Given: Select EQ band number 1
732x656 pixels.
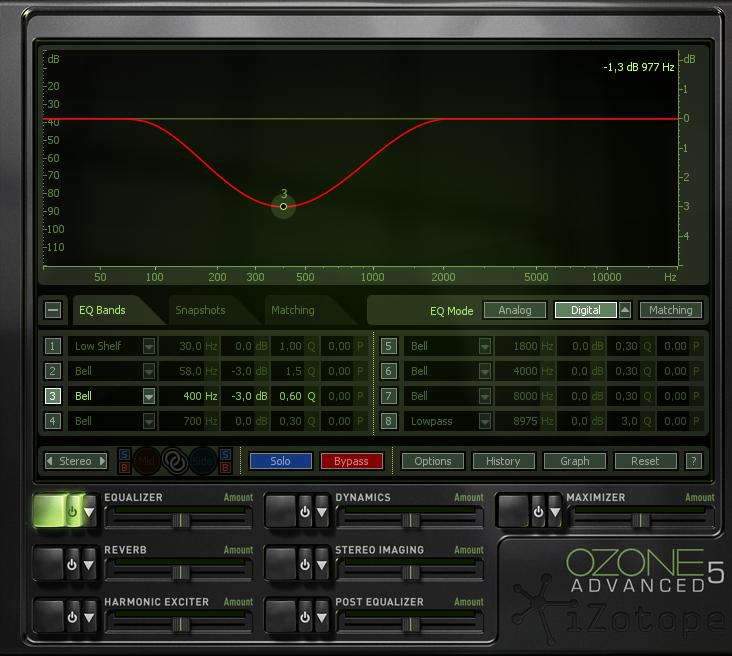Looking at the screenshot, I should [x=52, y=346].
